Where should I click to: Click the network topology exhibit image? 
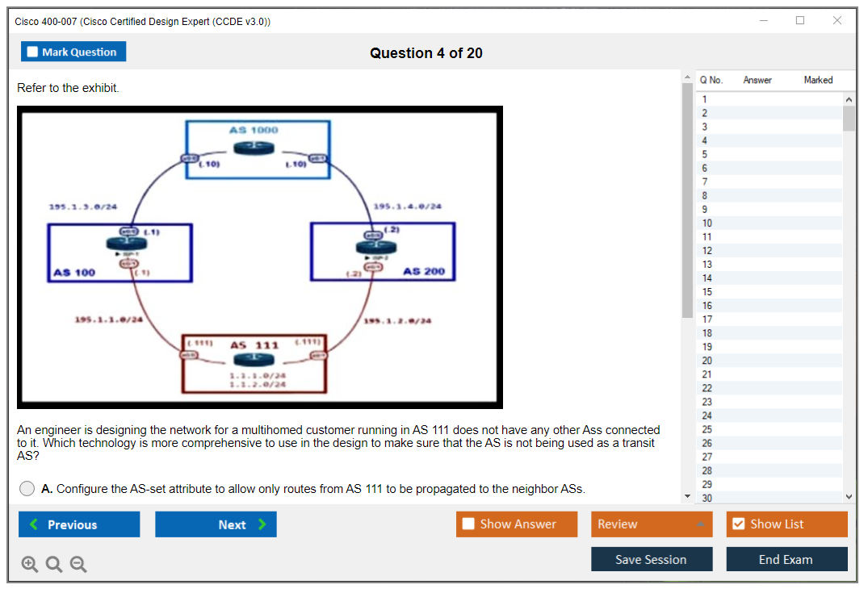tap(260, 257)
